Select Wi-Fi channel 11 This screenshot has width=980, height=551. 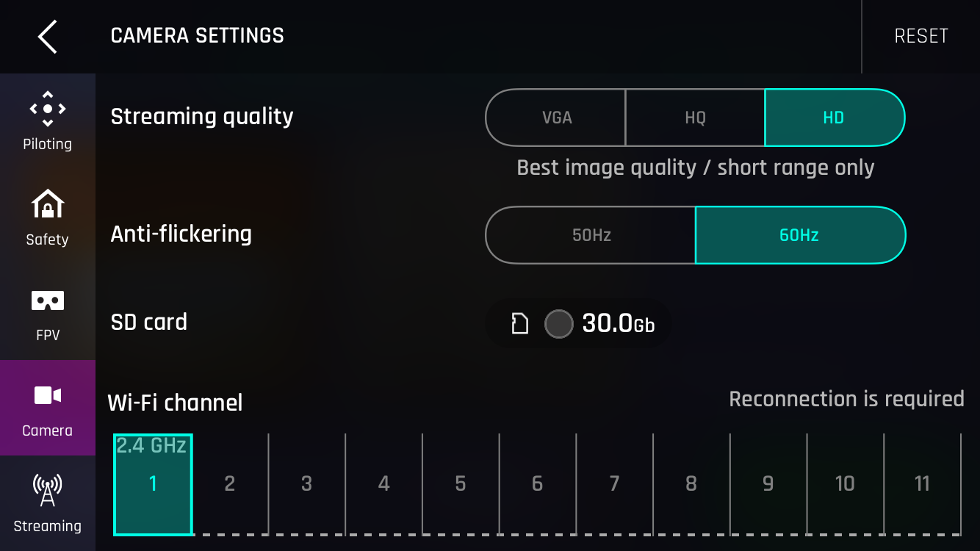[922, 483]
